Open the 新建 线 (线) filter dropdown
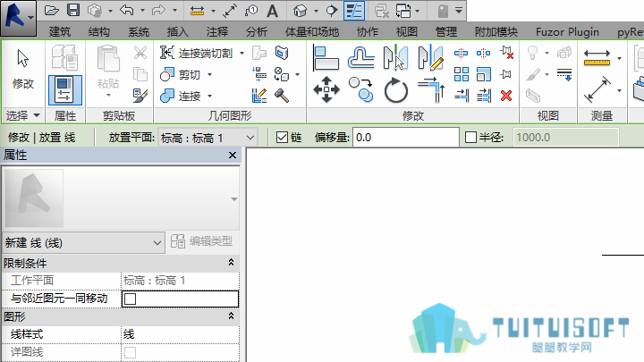The width and height of the screenshot is (644, 362). point(83,242)
